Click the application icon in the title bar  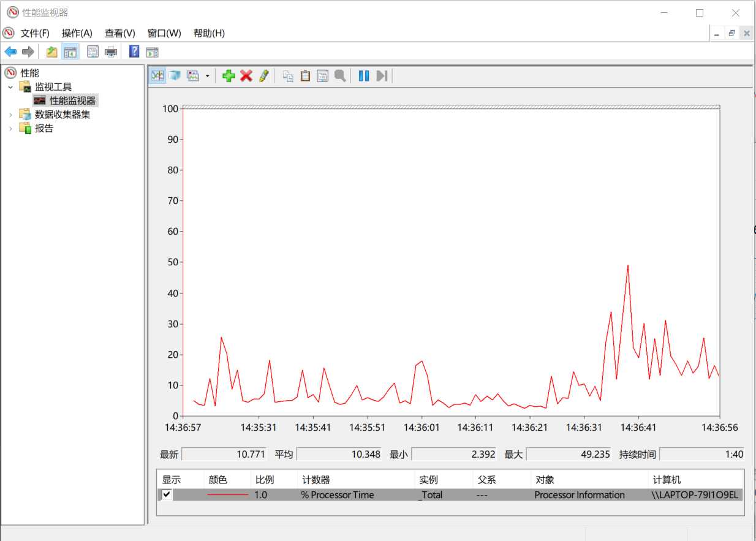tap(13, 12)
